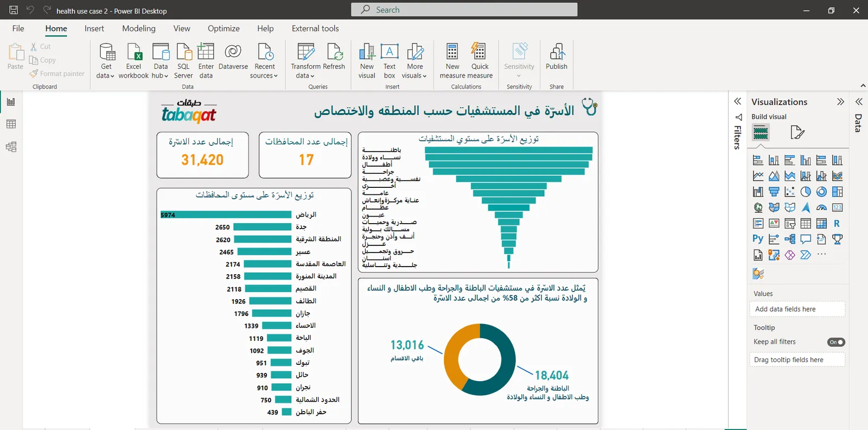Switch to Model view in left sidebar
This screenshot has width=868, height=430.
pos(11,147)
